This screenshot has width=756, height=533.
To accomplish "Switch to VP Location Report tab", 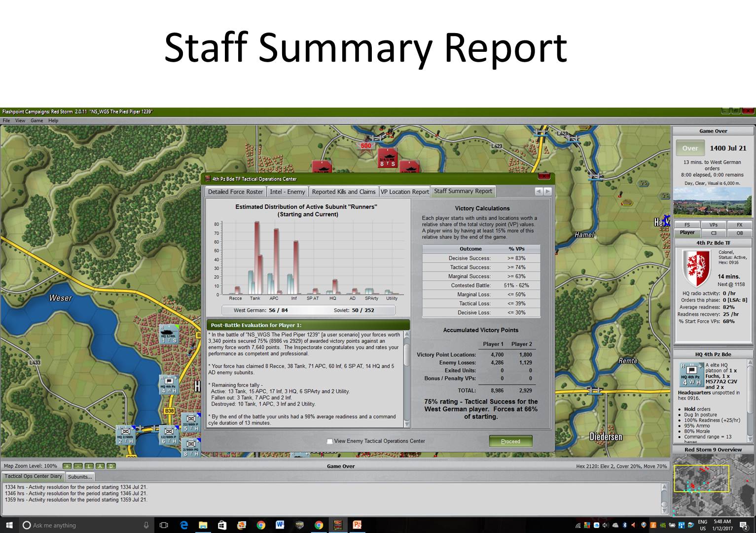I will coord(405,191).
